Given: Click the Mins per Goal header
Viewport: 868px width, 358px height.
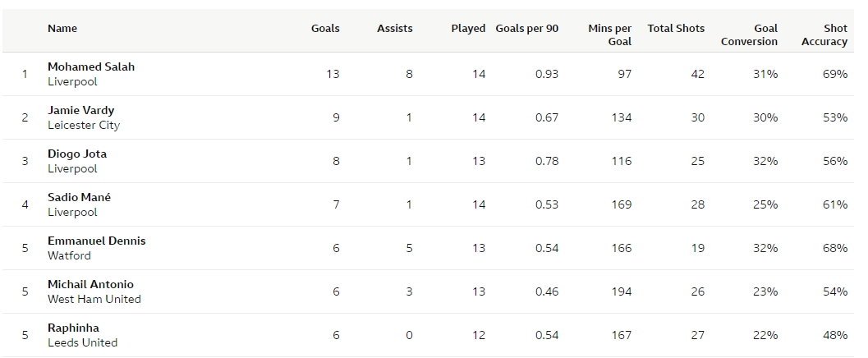Looking at the screenshot, I should coord(610,34).
